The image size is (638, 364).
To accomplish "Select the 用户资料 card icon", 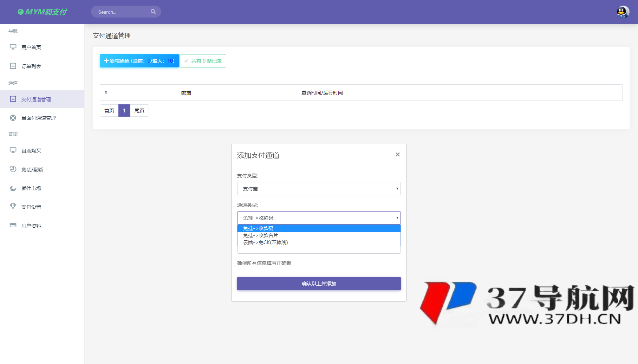I will [13, 225].
